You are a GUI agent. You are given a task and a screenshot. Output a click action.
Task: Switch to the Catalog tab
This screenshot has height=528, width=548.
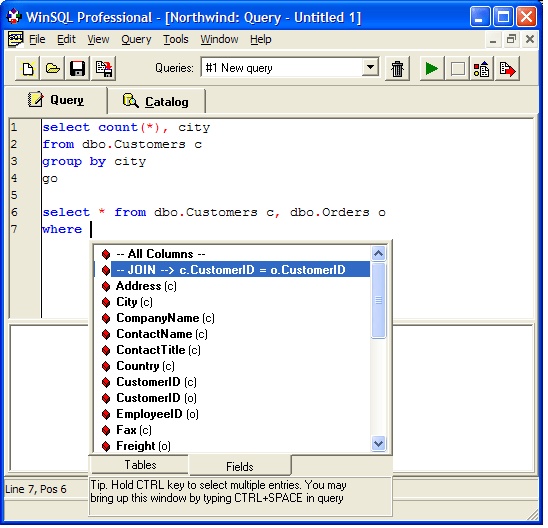click(156, 102)
